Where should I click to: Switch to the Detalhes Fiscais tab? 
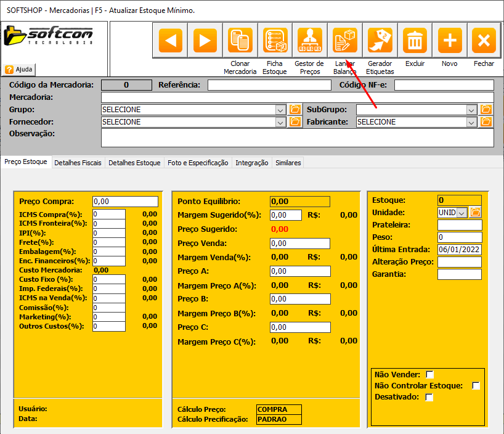click(x=78, y=163)
